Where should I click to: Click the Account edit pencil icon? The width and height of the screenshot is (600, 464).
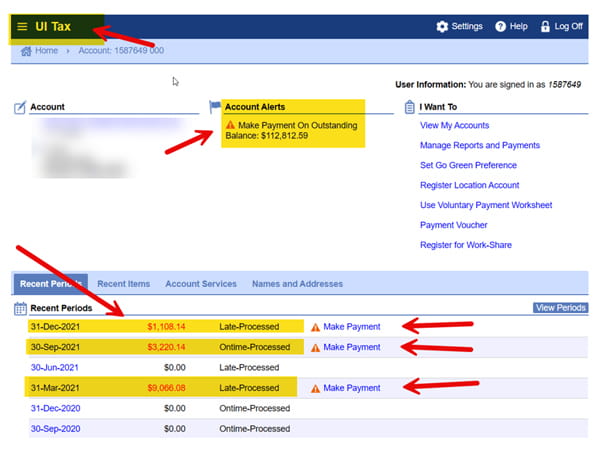pyautogui.click(x=20, y=107)
